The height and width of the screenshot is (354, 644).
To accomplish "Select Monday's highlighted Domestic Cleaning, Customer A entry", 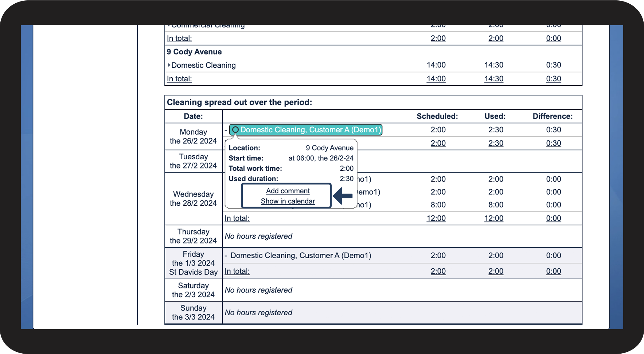I will (310, 130).
